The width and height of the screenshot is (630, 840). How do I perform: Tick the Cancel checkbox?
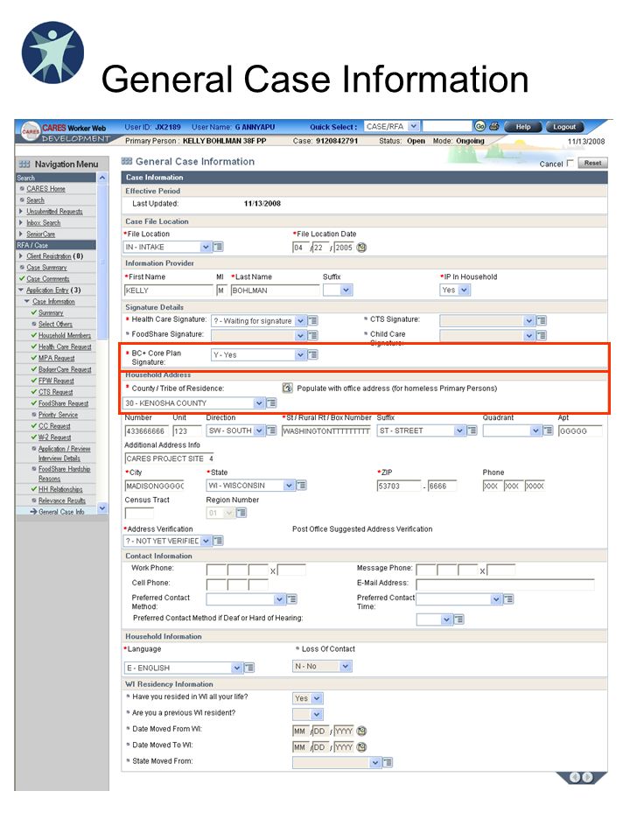point(570,164)
